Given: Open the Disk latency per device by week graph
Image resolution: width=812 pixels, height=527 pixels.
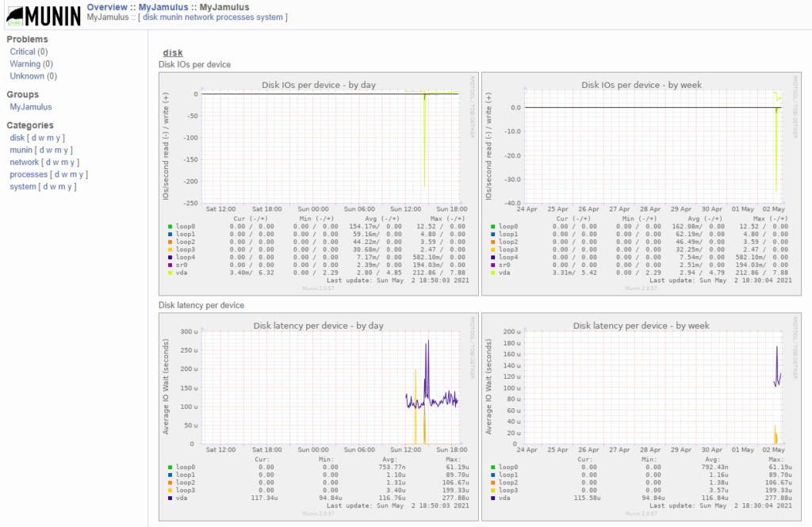Looking at the screenshot, I should 641,417.
